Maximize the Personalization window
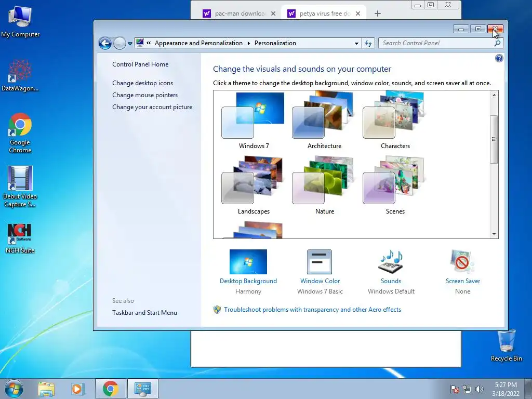This screenshot has height=399, width=532. (x=478, y=29)
